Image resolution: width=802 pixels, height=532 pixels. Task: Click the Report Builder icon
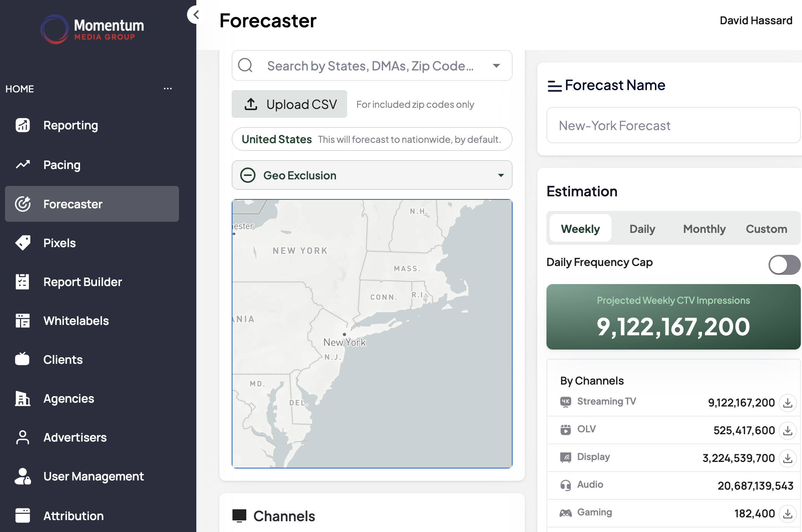pos(23,282)
